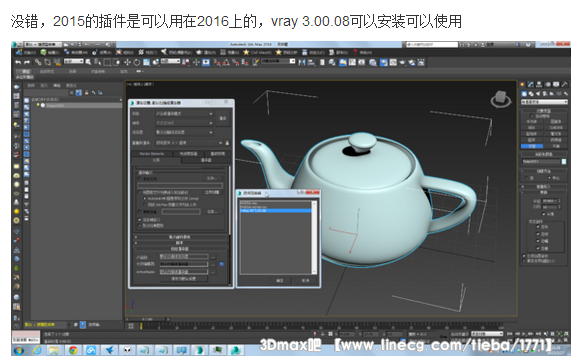Toggle the Snaps toggle magnet icon

click(x=216, y=62)
